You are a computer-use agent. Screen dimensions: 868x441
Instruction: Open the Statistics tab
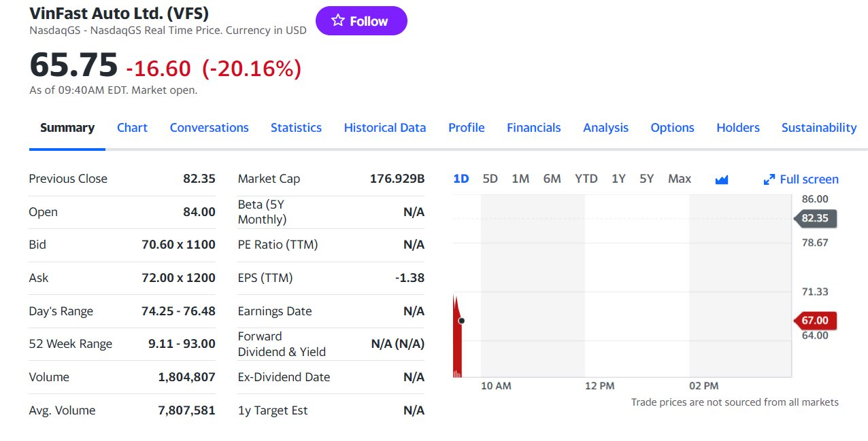click(296, 128)
